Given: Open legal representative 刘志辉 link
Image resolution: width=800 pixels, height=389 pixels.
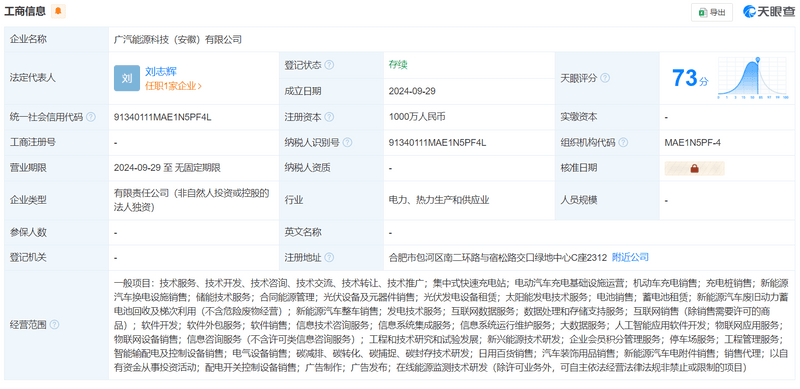Looking at the screenshot, I should pyautogui.click(x=161, y=71).
